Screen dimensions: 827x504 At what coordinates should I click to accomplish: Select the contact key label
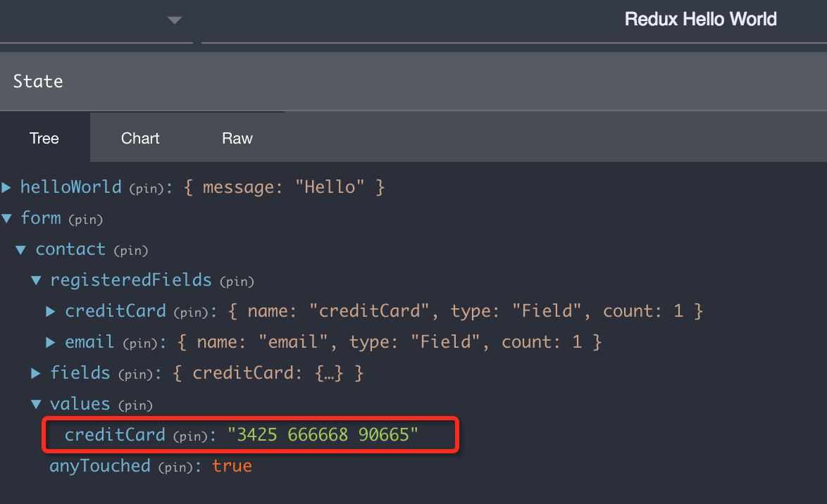(x=70, y=249)
